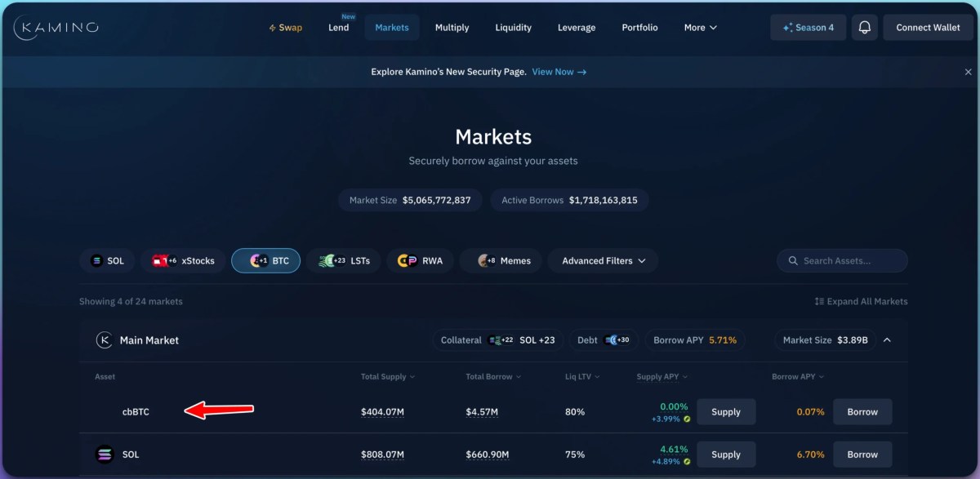Open the More menu dropdown

tap(700, 28)
